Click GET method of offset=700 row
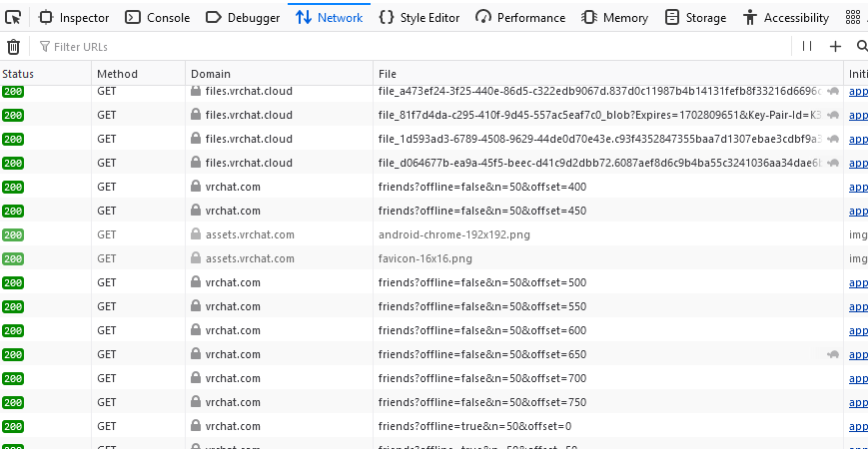Viewport: 868px width, 449px height. (107, 378)
